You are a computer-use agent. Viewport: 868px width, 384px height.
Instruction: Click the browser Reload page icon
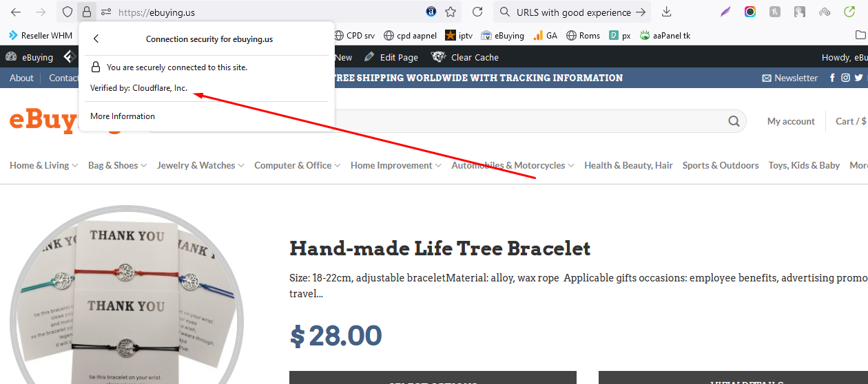477,12
